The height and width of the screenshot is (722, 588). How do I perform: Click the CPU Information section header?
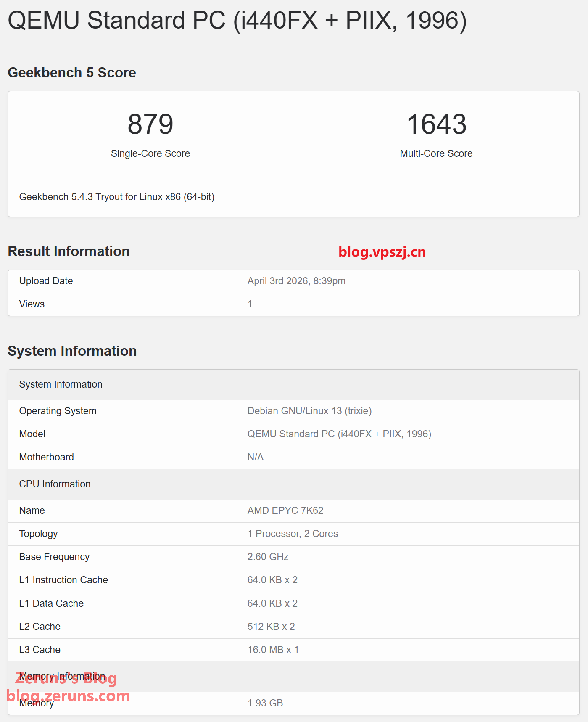point(55,484)
